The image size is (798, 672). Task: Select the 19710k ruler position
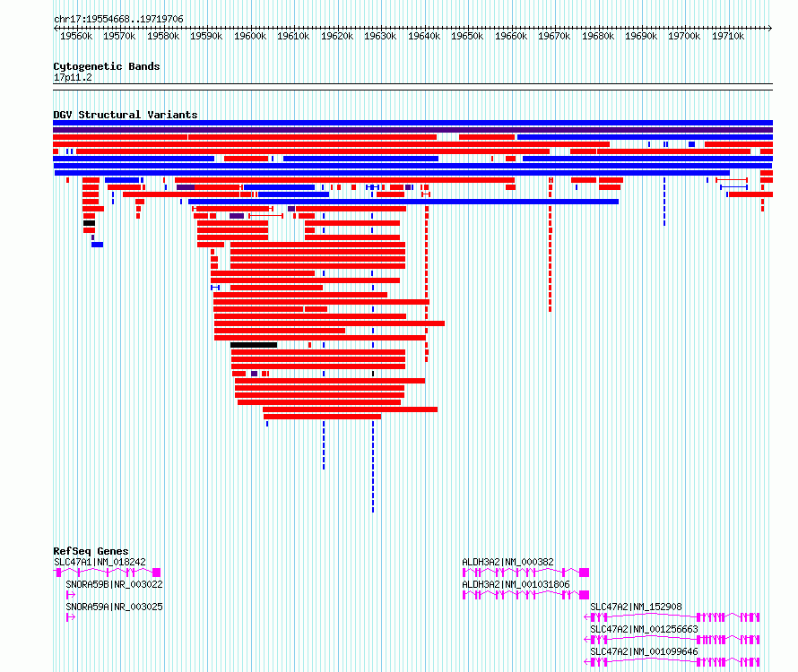[x=728, y=36]
